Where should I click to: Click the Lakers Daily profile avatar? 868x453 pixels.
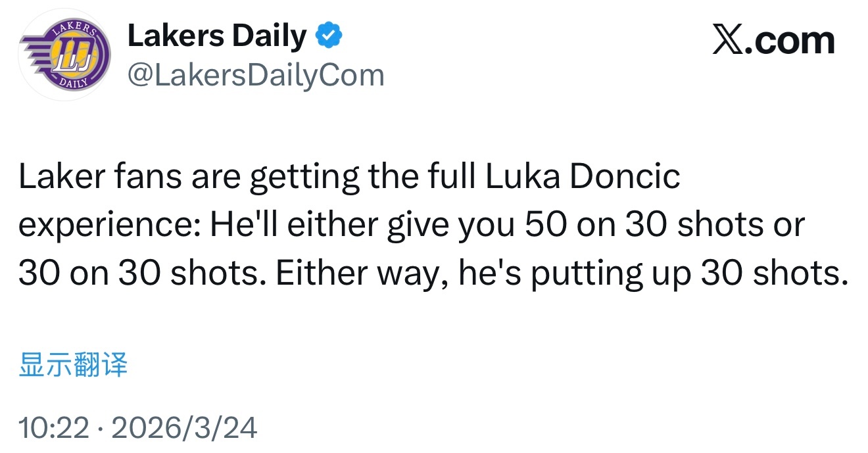[x=64, y=55]
